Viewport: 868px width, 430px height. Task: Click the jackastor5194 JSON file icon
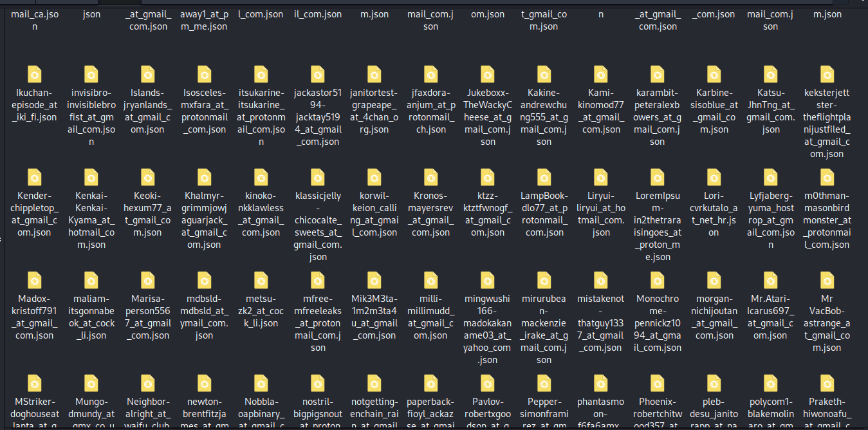pyautogui.click(x=318, y=75)
